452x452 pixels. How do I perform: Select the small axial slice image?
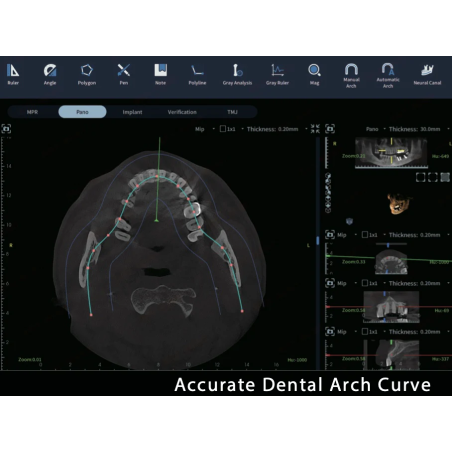point(391,262)
